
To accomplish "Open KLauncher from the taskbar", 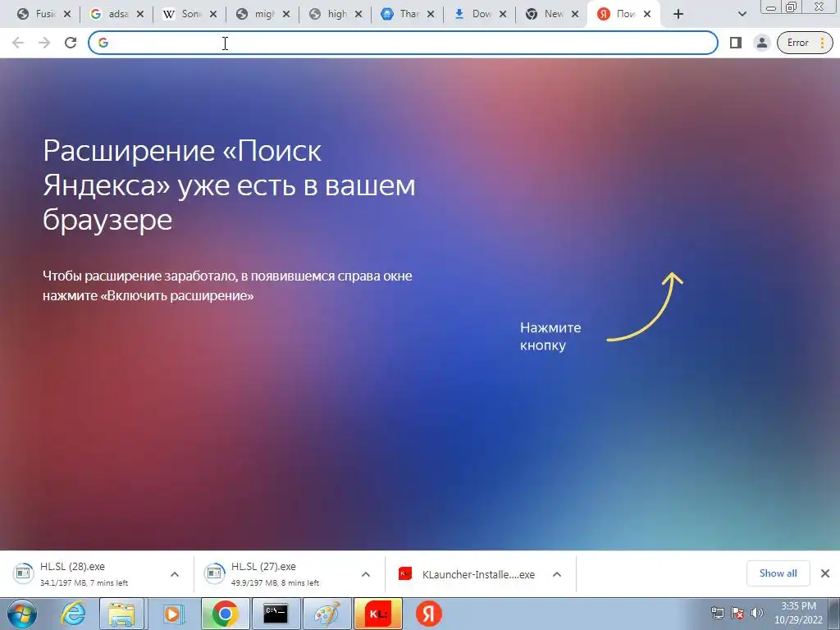I will pos(378,614).
